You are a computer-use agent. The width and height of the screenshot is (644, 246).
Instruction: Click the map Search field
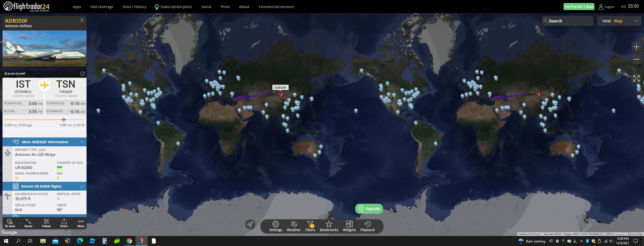(568, 21)
